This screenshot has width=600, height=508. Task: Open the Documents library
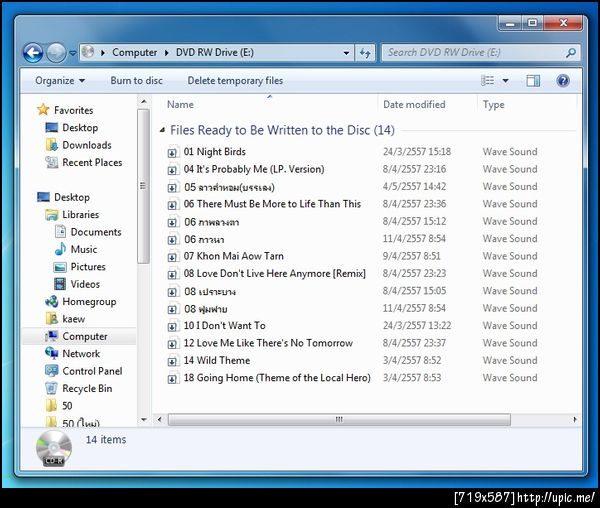tap(96, 232)
